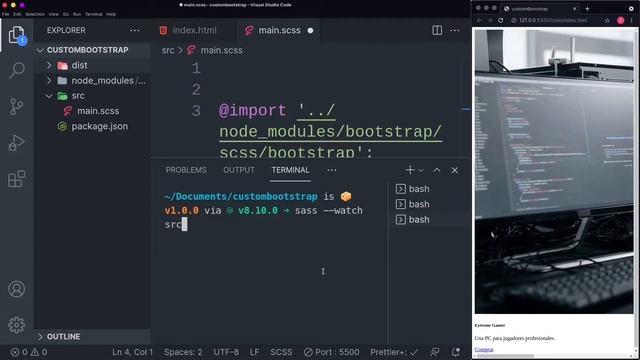
Task: Open the feedback icon in status bar
Action: 435,352
